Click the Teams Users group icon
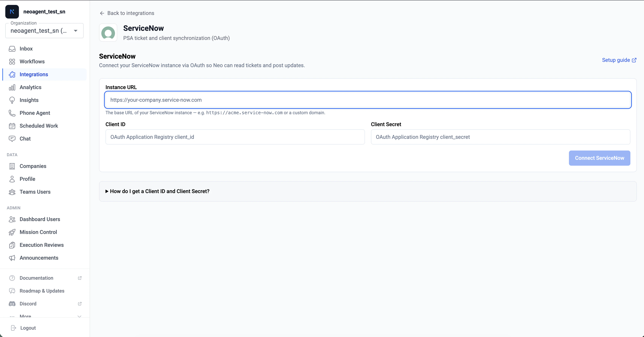The width and height of the screenshot is (644, 337). click(x=12, y=192)
